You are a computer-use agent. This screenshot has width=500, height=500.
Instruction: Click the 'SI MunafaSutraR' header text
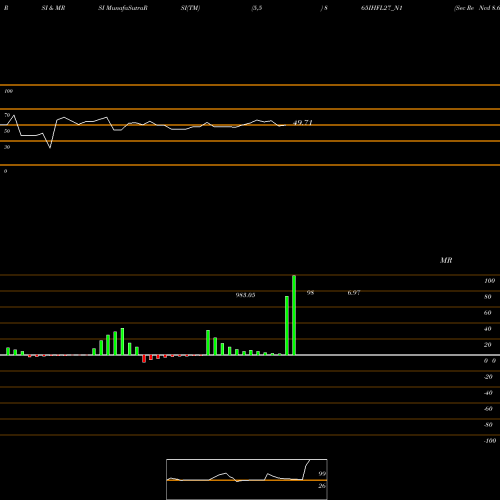(x=123, y=8)
